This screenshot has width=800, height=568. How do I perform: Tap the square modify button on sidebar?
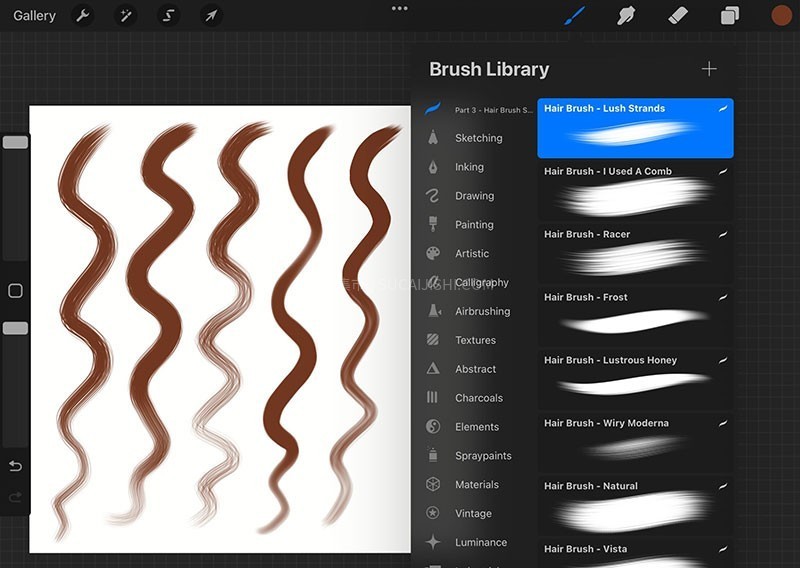(x=15, y=291)
